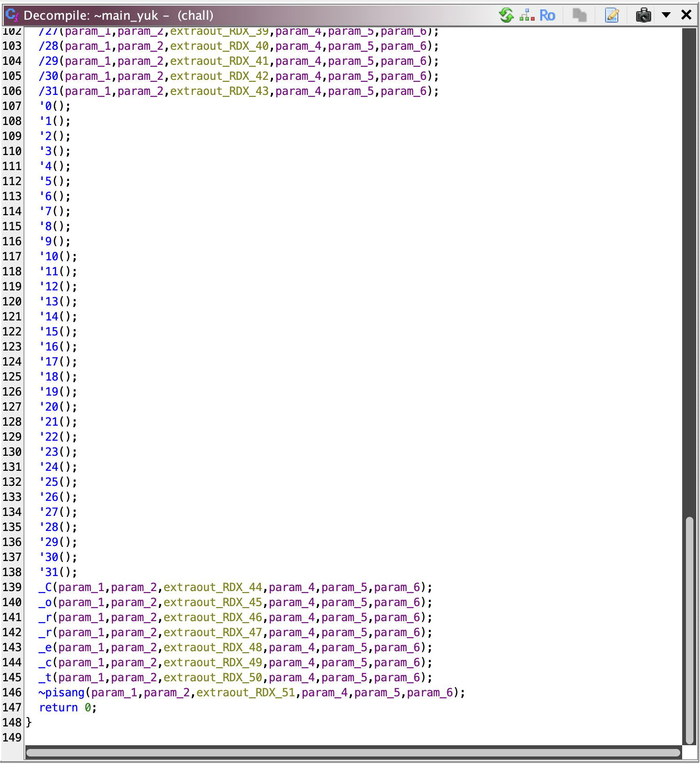Click the Re-decompile refresh icon
Image resolution: width=700 pixels, height=764 pixels.
[x=506, y=15]
